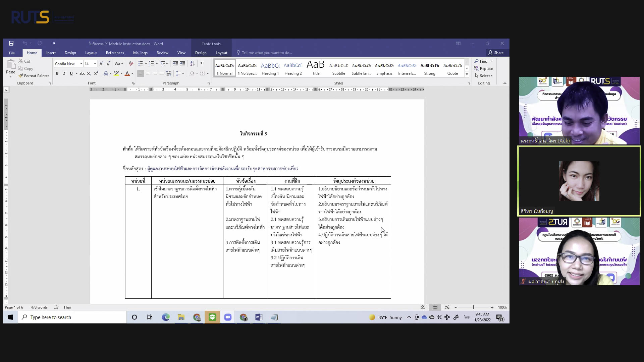The image size is (644, 362).
Task: Toggle subscript formatting
Action: (89, 73)
